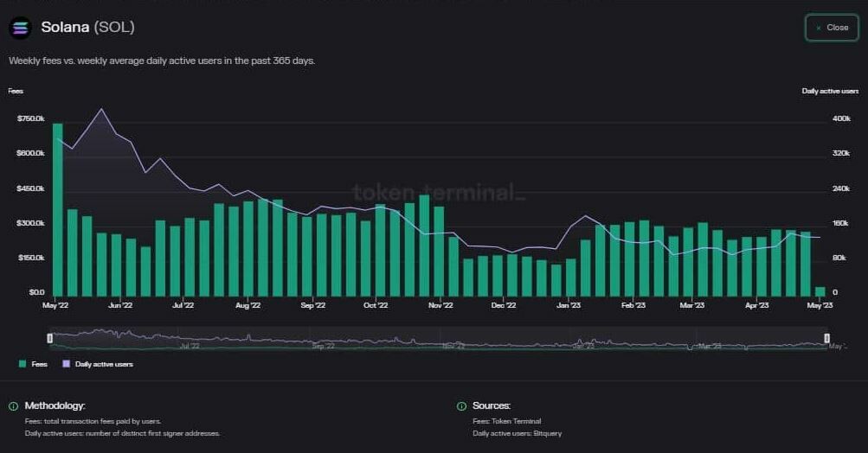This screenshot has width=868, height=453.
Task: Click the X icon in Close button
Action: click(819, 28)
